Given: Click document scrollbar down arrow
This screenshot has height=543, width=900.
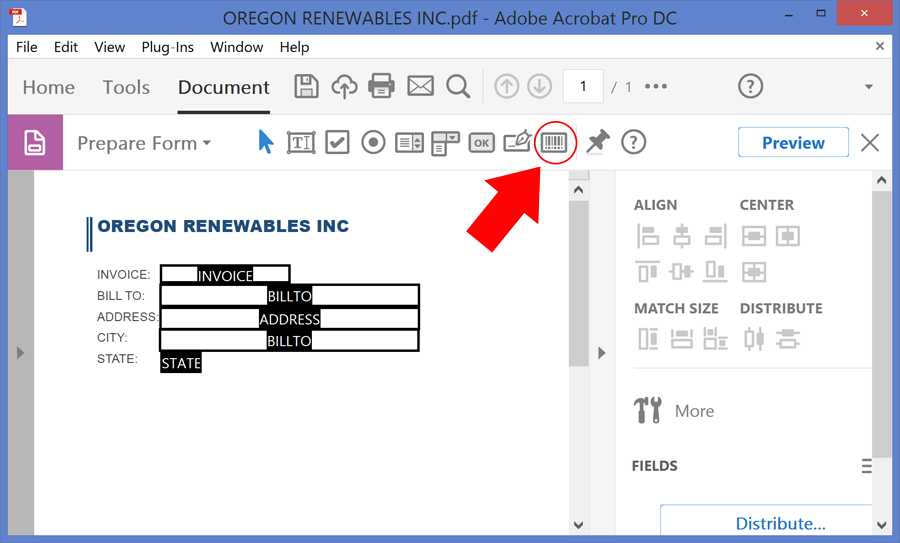Looking at the screenshot, I should point(579,525).
